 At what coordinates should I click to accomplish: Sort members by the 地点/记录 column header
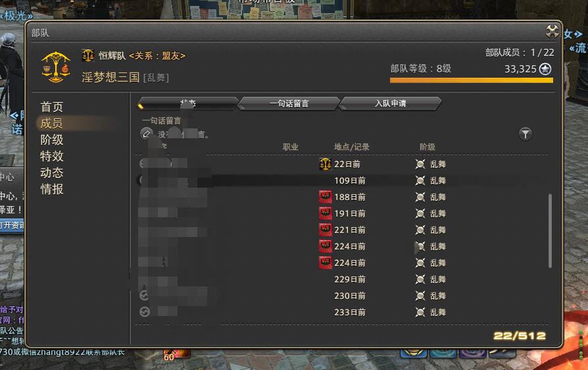click(x=351, y=147)
